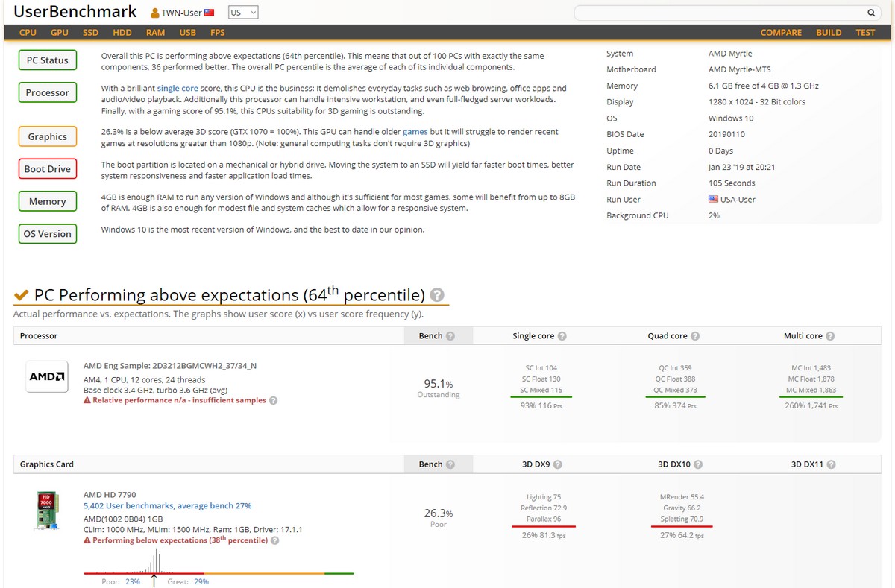Click the PC Status button

click(48, 60)
